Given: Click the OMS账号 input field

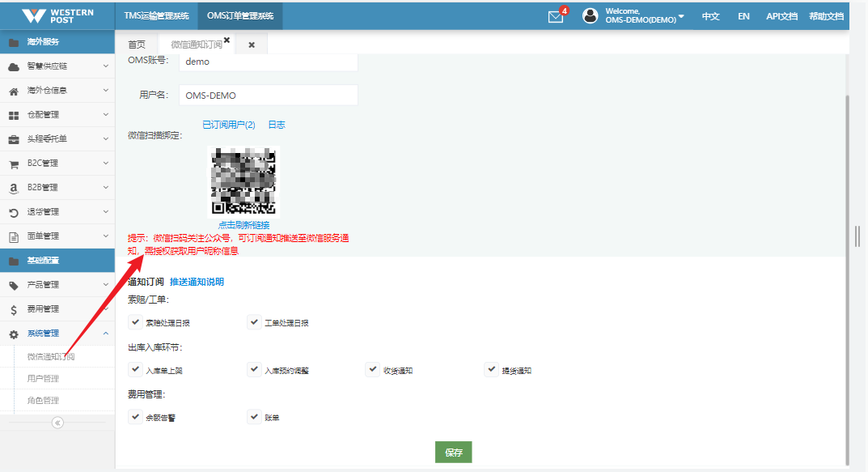Looking at the screenshot, I should 269,62.
